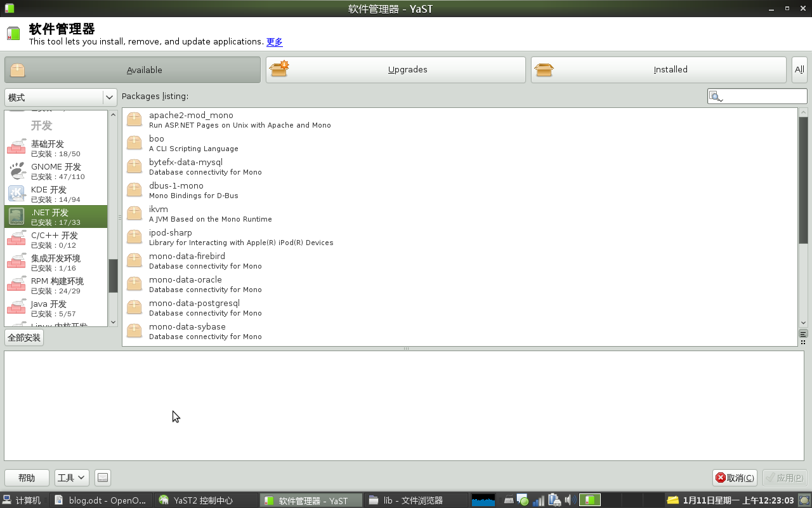This screenshot has width=812, height=508.
Task: Click the 全部安装 button
Action: pyautogui.click(x=24, y=337)
